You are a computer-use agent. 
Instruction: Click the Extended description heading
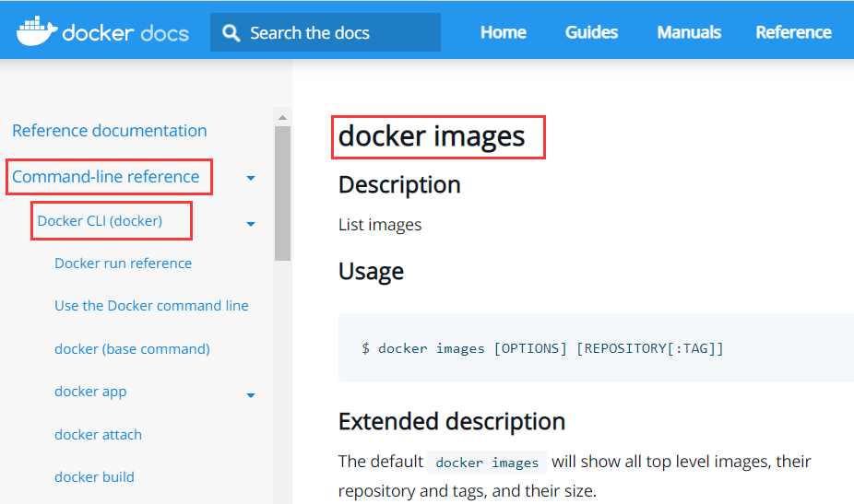tap(452, 421)
